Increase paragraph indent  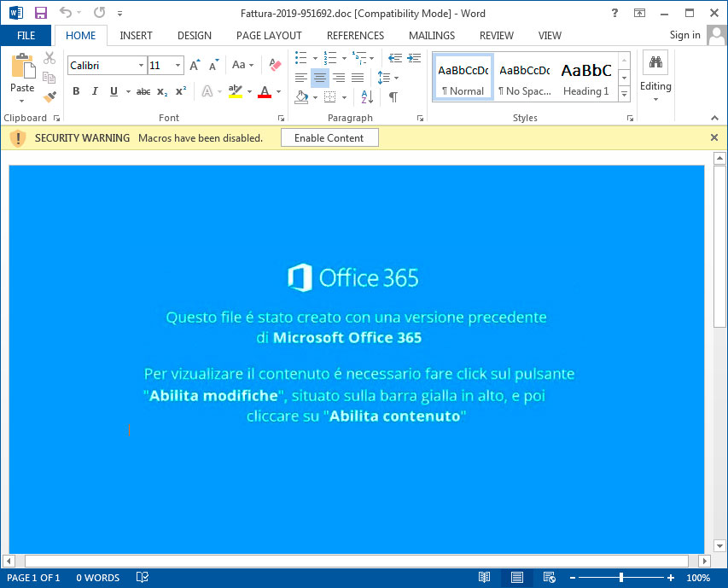pos(414,58)
